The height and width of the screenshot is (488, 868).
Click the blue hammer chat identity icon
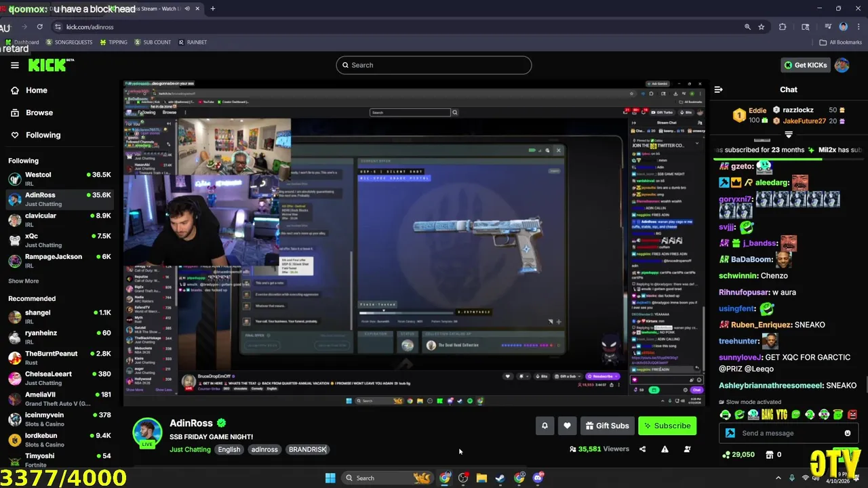coord(730,433)
